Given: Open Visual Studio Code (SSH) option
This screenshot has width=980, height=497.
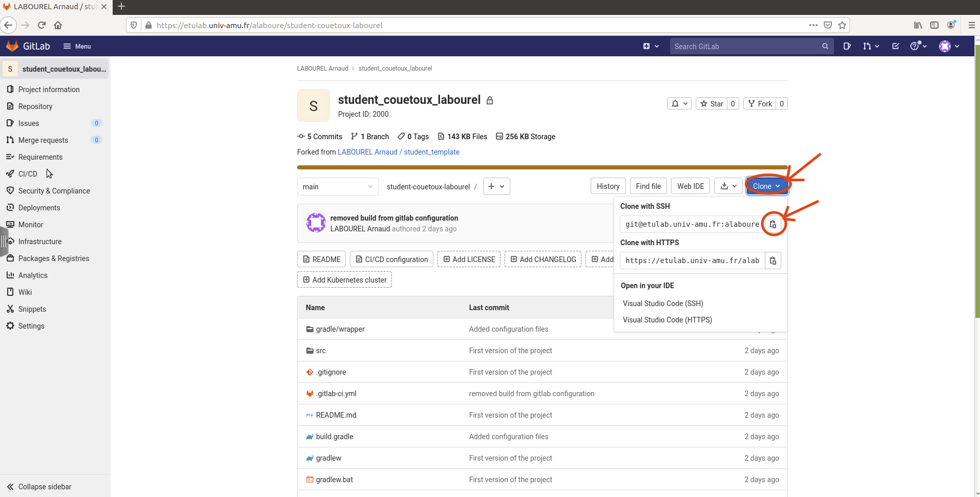Looking at the screenshot, I should coord(663,304).
